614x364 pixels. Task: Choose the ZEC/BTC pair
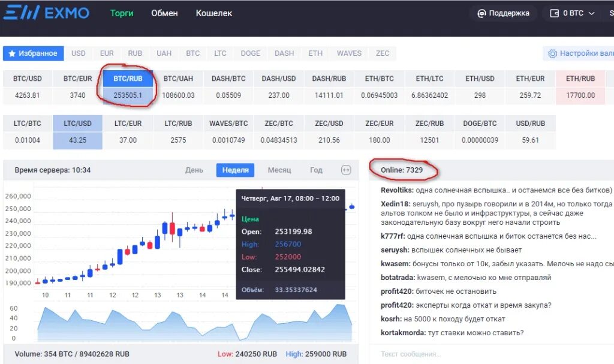[x=279, y=132]
